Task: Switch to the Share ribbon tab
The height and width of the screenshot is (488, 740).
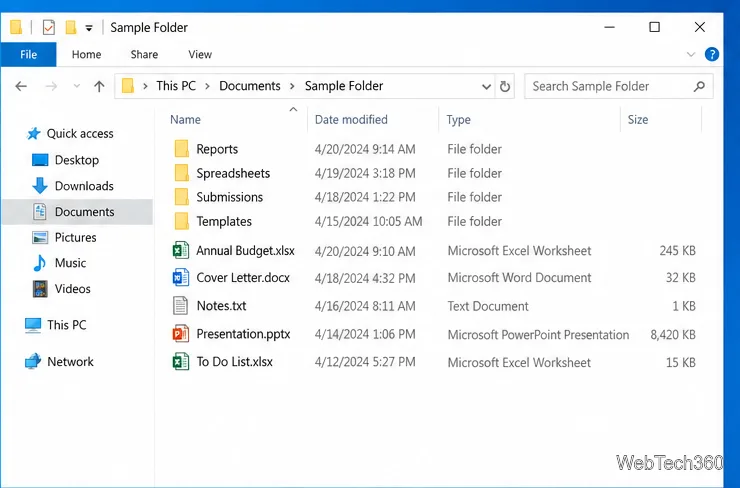Action: pyautogui.click(x=144, y=55)
